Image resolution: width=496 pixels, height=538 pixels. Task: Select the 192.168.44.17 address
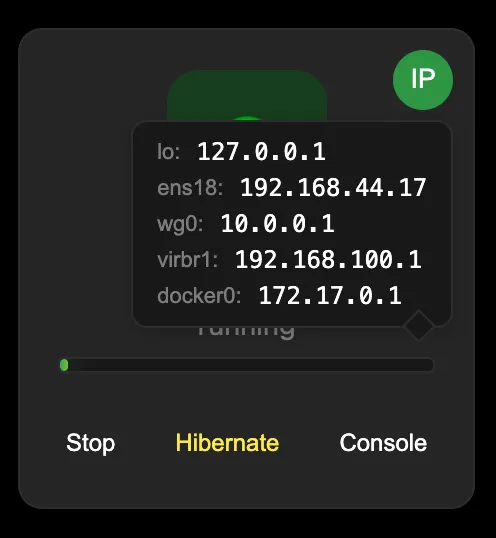pos(333,188)
